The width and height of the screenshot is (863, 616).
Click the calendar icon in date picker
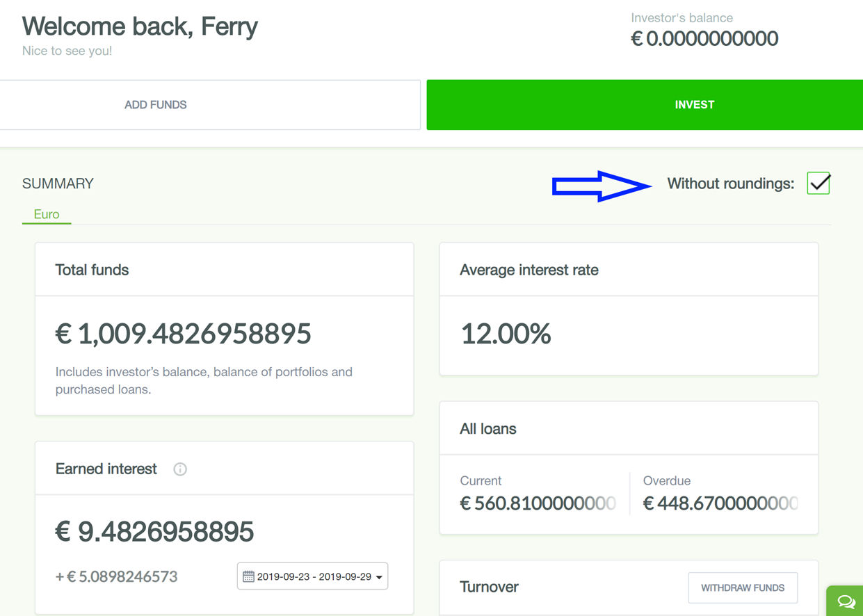tap(248, 576)
